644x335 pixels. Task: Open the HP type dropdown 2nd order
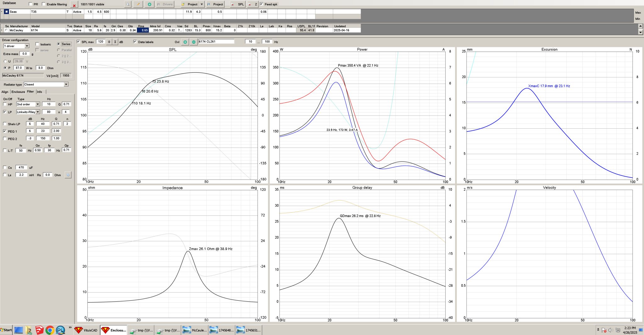tap(38, 104)
